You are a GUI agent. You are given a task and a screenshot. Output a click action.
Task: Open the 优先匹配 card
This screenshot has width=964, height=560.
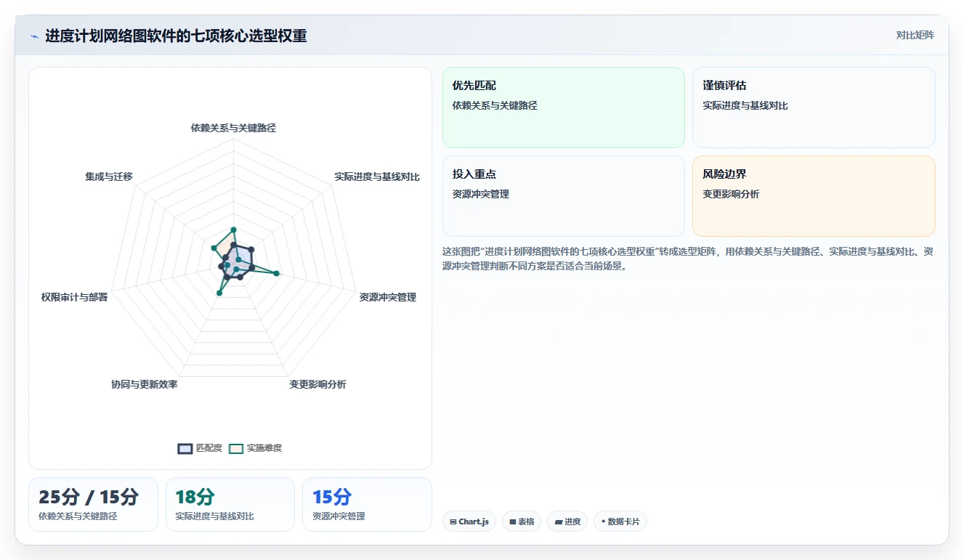[x=564, y=107]
